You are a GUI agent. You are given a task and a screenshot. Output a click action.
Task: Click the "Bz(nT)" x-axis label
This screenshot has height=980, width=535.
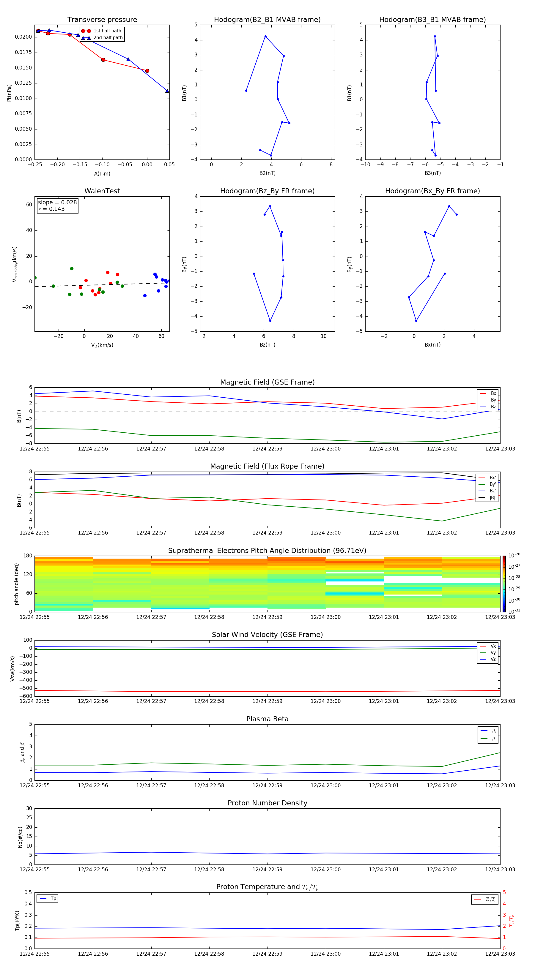(x=267, y=345)
